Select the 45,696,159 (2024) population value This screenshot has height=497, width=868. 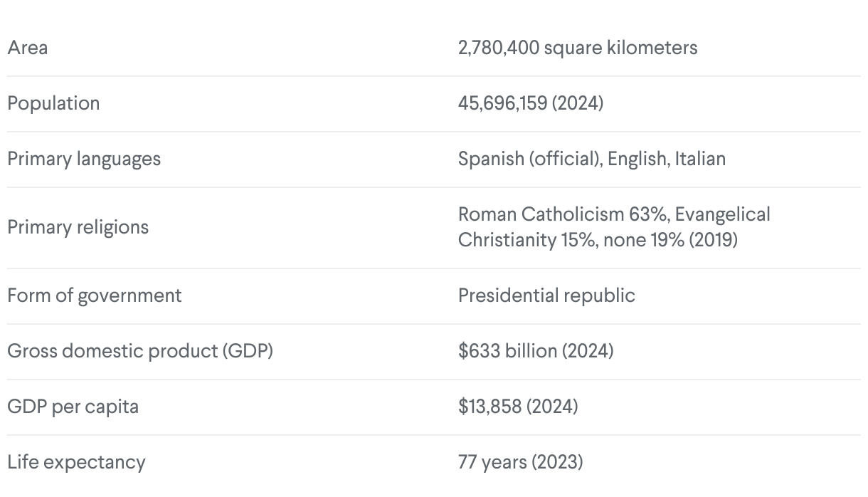[530, 103]
